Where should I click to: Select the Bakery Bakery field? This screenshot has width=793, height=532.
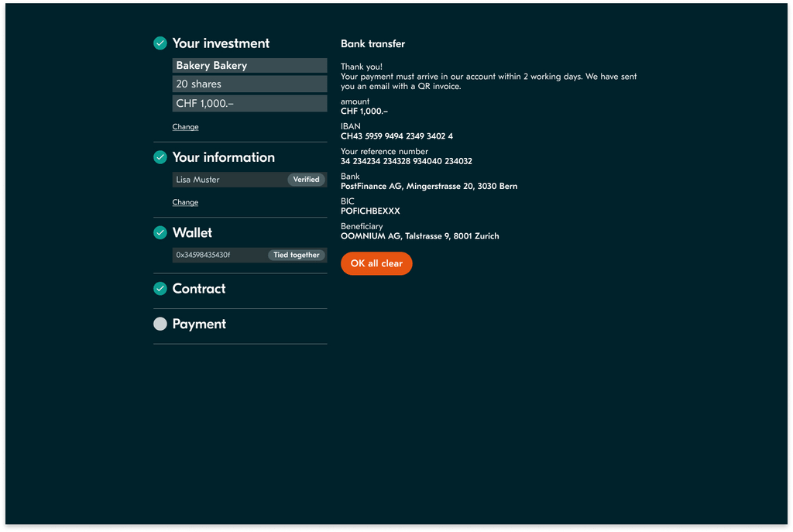[249, 66]
